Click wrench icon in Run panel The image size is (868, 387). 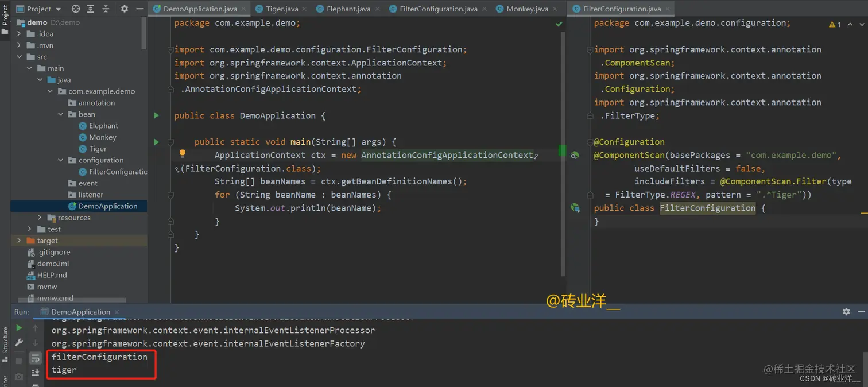(19, 343)
